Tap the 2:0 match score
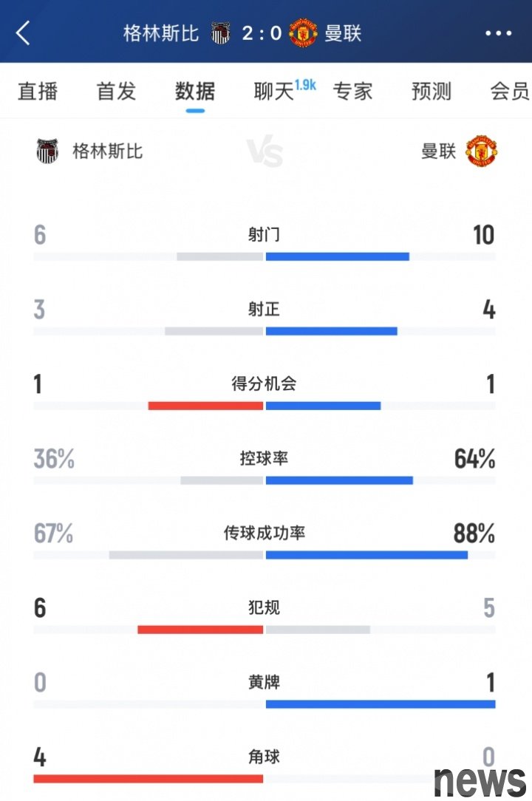532x801 pixels. pyautogui.click(x=262, y=34)
